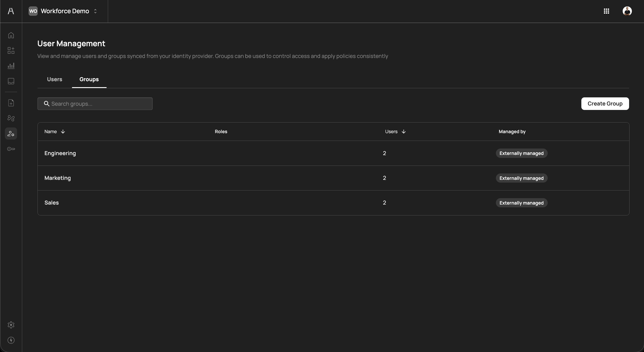644x352 pixels.
Task: Sort by Users column arrow
Action: [403, 131]
